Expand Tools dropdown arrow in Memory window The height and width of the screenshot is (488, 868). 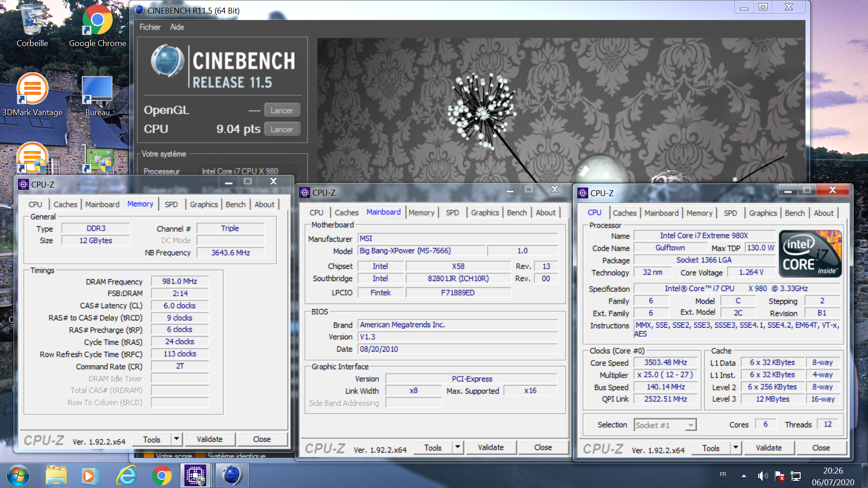[x=176, y=439]
